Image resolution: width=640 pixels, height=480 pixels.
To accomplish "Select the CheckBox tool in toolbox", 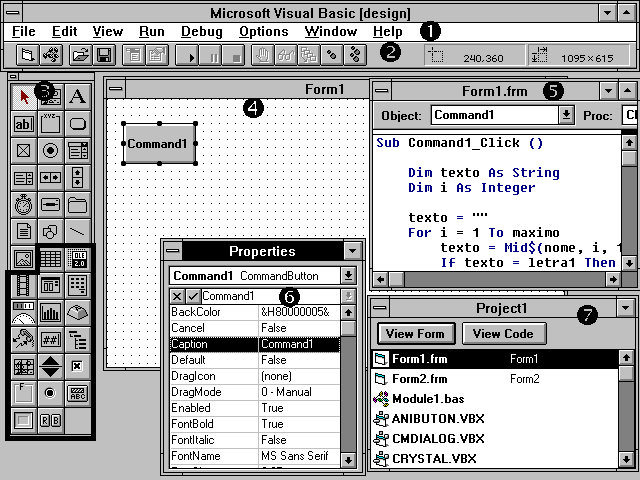I will (24, 151).
